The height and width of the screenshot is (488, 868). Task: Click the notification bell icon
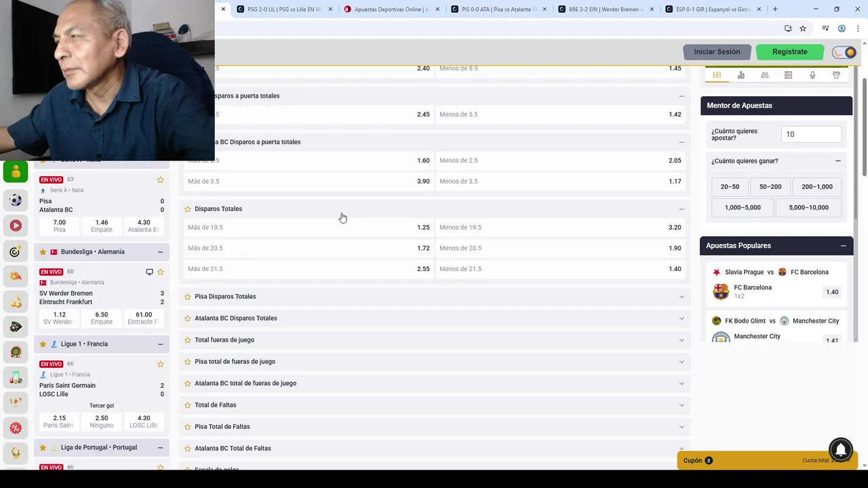tap(841, 449)
